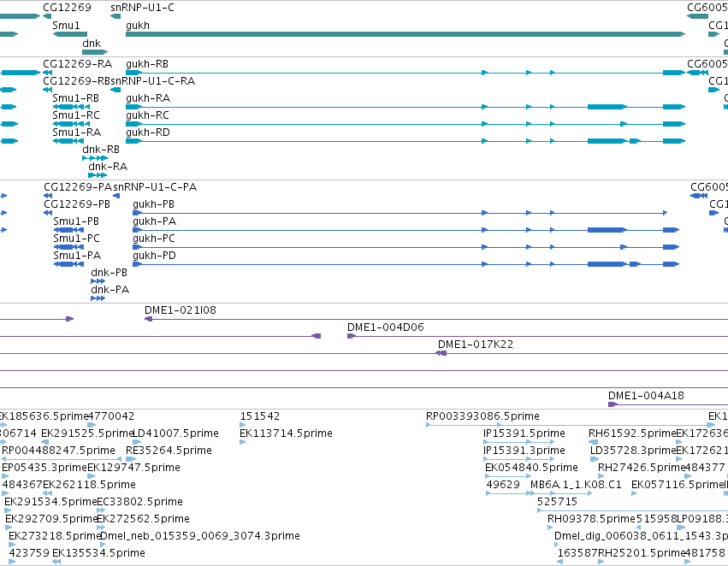
Task: Click the EK272562.5prime EST label
Action: pos(143,520)
